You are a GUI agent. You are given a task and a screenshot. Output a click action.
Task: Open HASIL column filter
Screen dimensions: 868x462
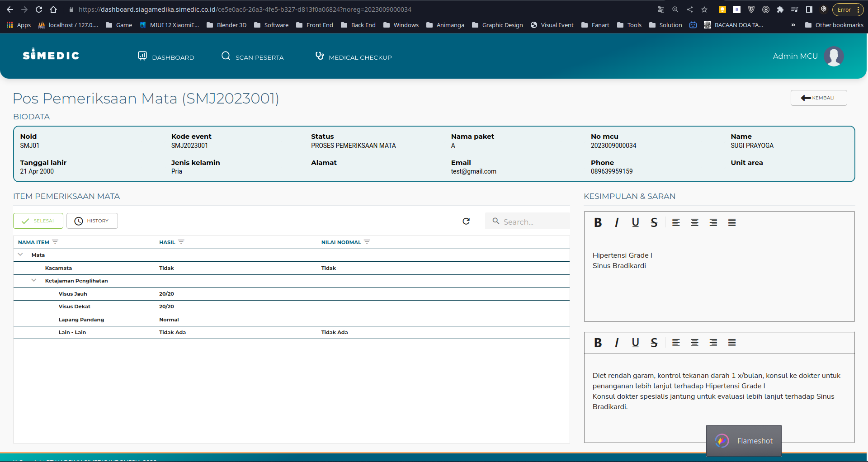tap(181, 242)
